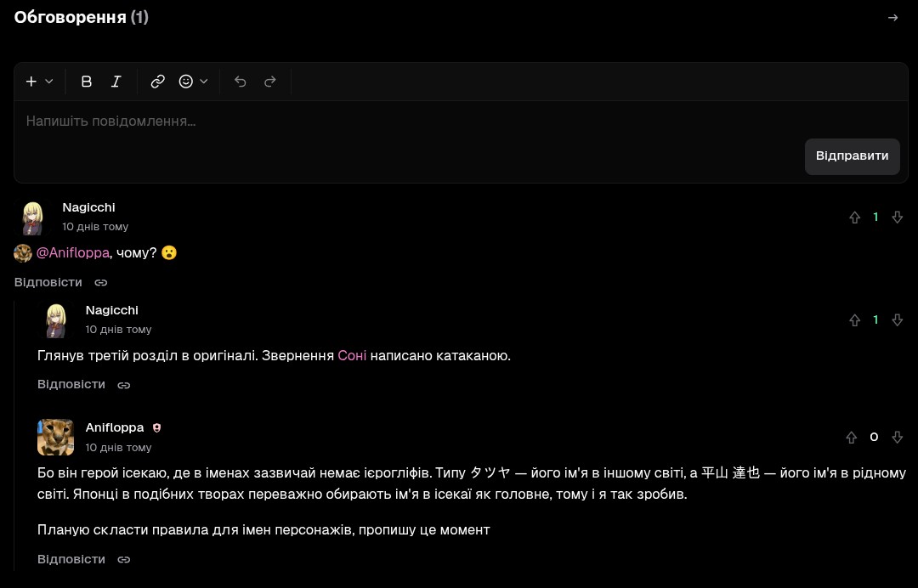The height and width of the screenshot is (588, 918).
Task: Copy link of Nagicchi's катаканою comment
Action: click(x=123, y=385)
